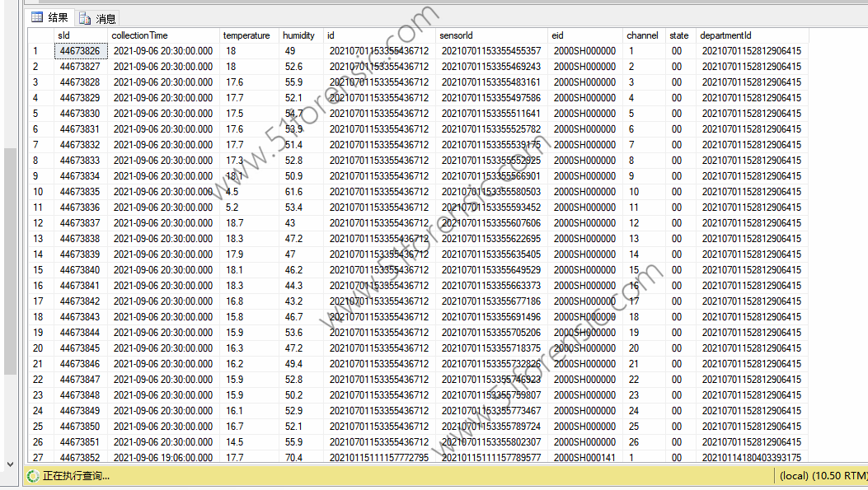Click the temperature column header
Viewport: 868px width, 490px height.
coord(246,35)
